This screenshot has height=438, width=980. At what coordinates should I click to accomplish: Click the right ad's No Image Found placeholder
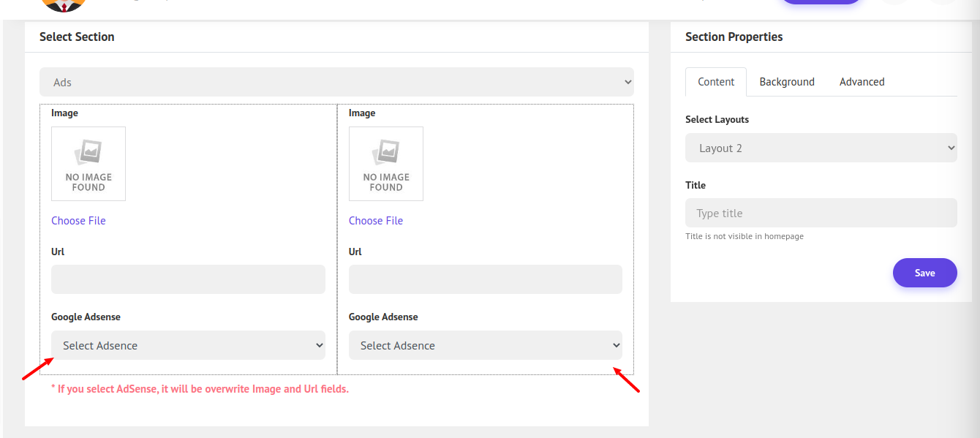pos(386,164)
